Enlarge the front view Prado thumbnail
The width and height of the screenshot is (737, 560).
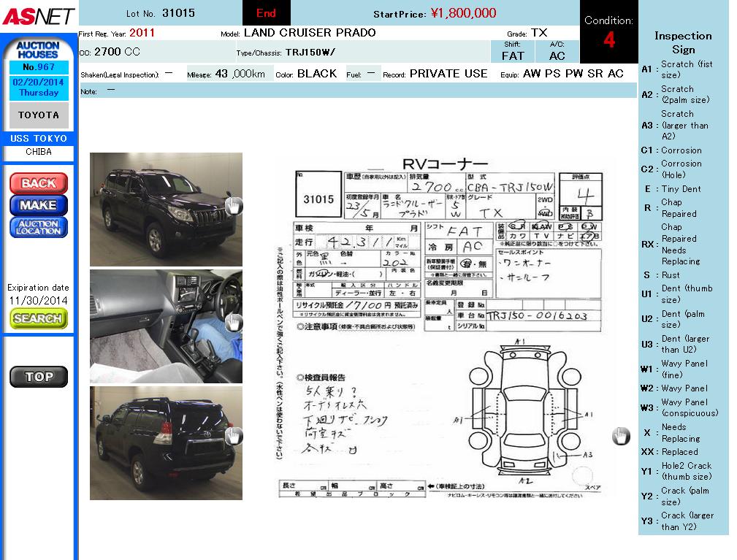166,209
